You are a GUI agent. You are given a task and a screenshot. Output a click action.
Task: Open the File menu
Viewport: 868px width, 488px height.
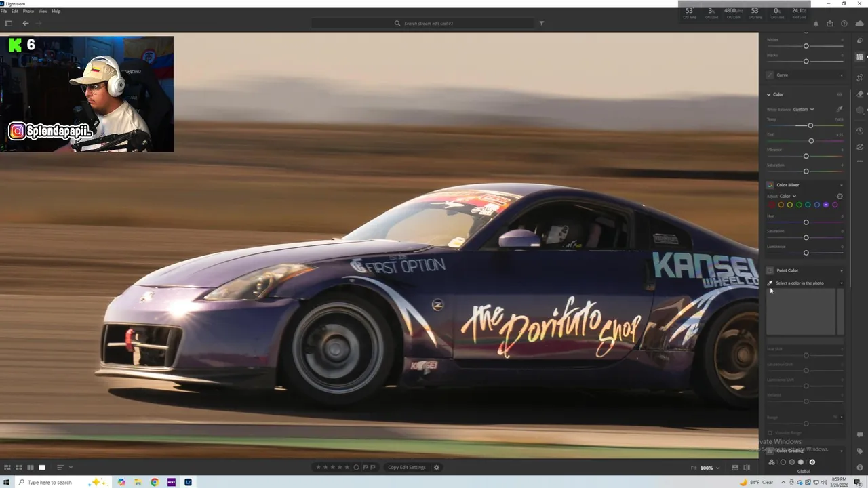[4, 11]
